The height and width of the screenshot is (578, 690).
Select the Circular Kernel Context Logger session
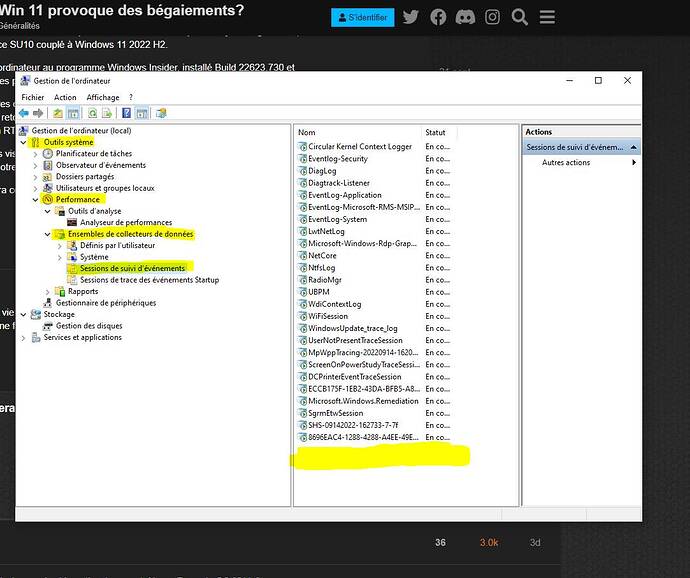(359, 147)
